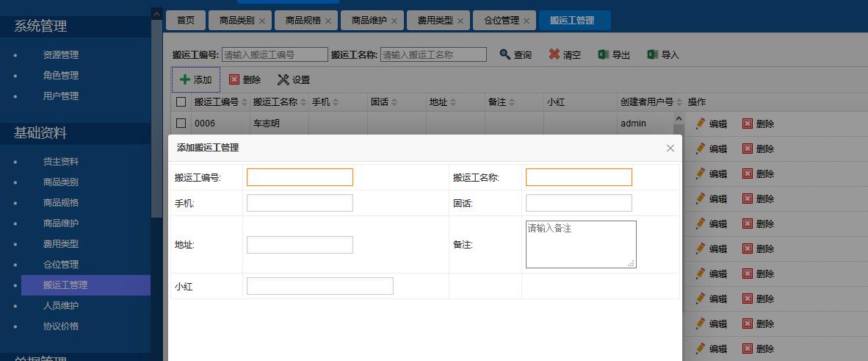Edit row 0006 using the pencil 编辑 icon
This screenshot has height=361, width=868.
(x=711, y=124)
